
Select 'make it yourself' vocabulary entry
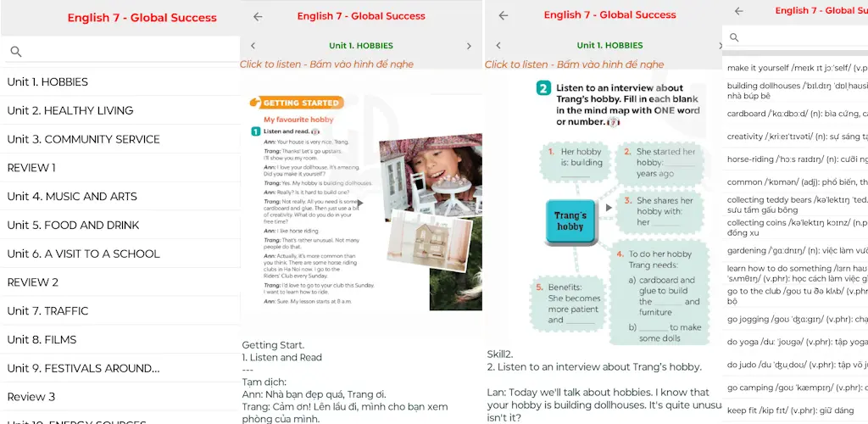coord(795,68)
